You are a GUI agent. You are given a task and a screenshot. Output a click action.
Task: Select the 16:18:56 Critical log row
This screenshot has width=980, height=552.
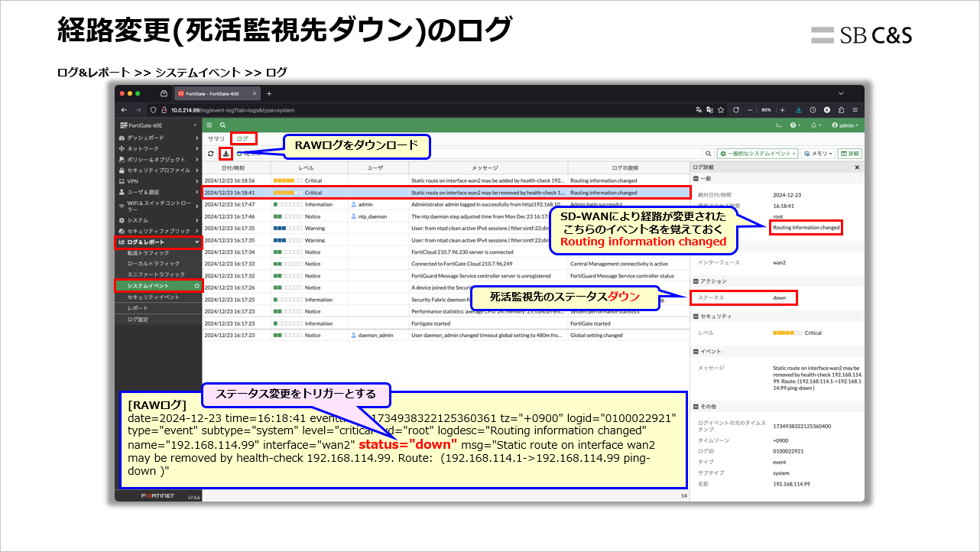click(x=446, y=180)
